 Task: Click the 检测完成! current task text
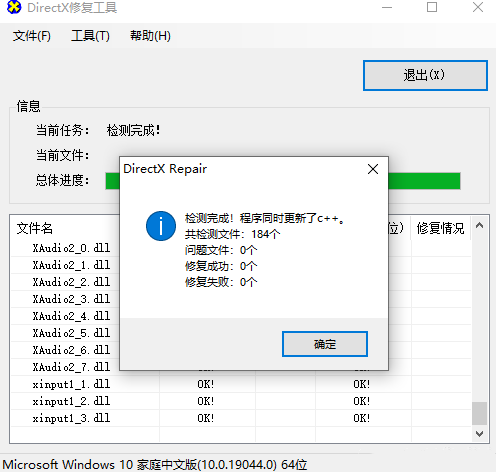(x=133, y=130)
